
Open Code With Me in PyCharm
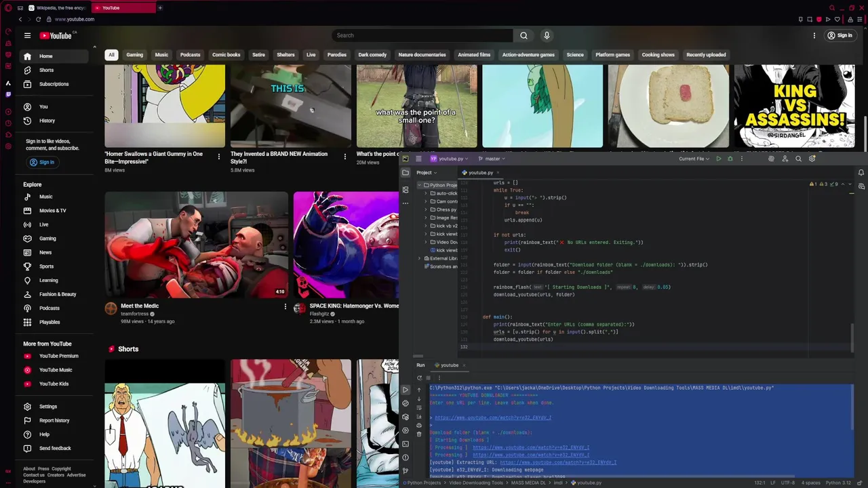coord(785,159)
